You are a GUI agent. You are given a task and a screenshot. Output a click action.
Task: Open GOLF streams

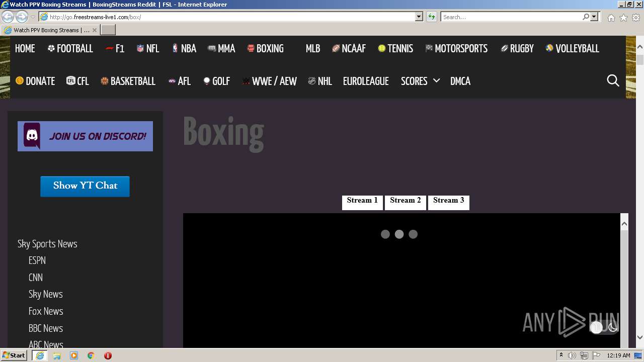tap(216, 81)
